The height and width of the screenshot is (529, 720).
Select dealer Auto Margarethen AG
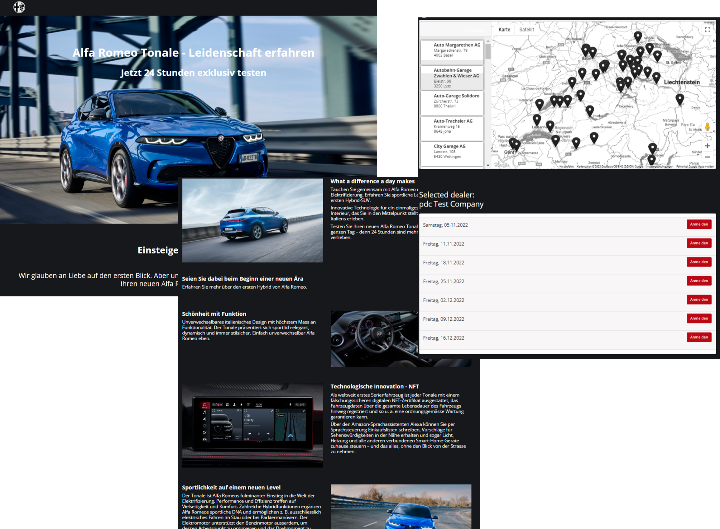coord(452,50)
